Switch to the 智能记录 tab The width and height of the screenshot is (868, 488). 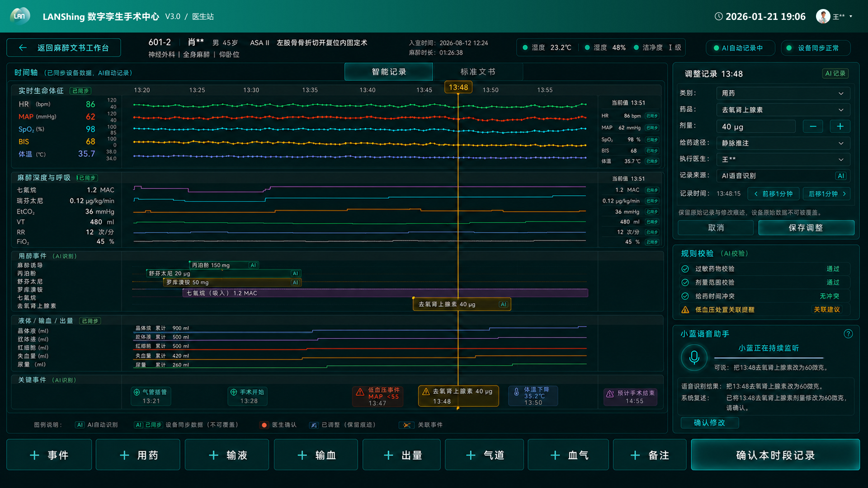tap(389, 72)
